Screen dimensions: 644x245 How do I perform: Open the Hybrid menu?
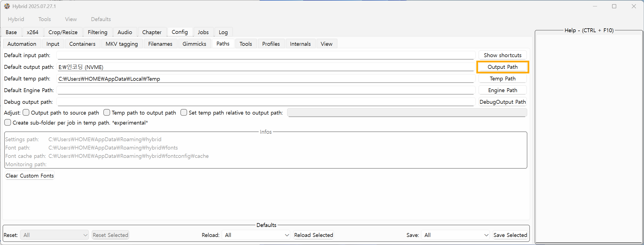[x=16, y=19]
